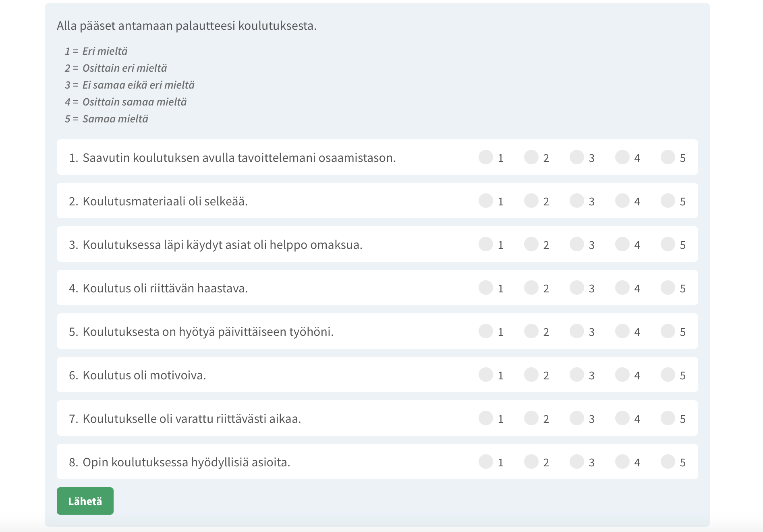Click statement 'Koulutukselle oli varattu riittävästi aikaa'
The width and height of the screenshot is (763, 532).
point(192,419)
